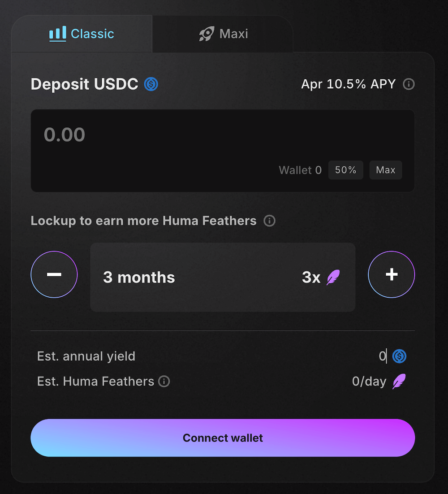This screenshot has height=494, width=448.
Task: Click the USDC coin icon beside Deposit
Action: click(151, 84)
